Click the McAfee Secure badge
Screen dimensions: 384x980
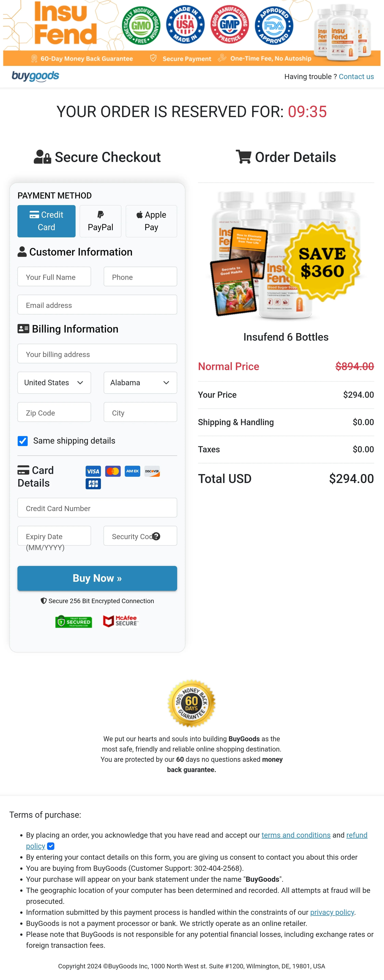(121, 621)
